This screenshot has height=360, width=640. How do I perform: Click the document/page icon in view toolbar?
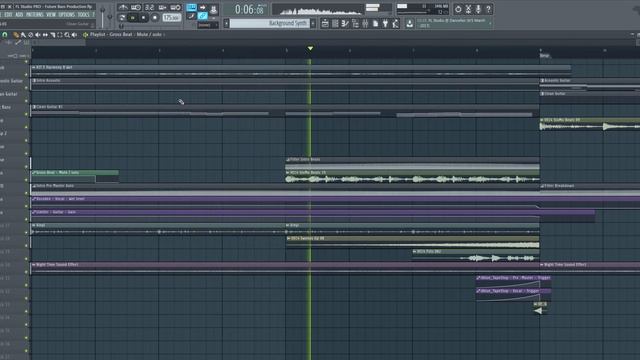375,24
